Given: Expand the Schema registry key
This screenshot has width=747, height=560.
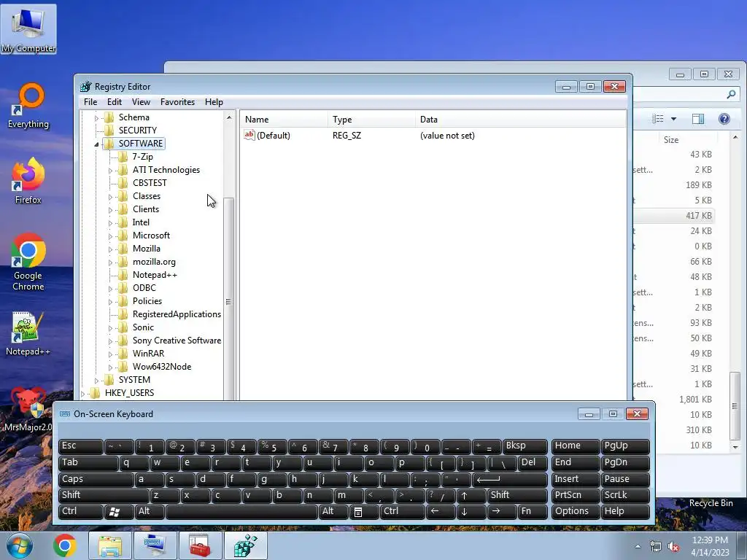Looking at the screenshot, I should click(96, 117).
